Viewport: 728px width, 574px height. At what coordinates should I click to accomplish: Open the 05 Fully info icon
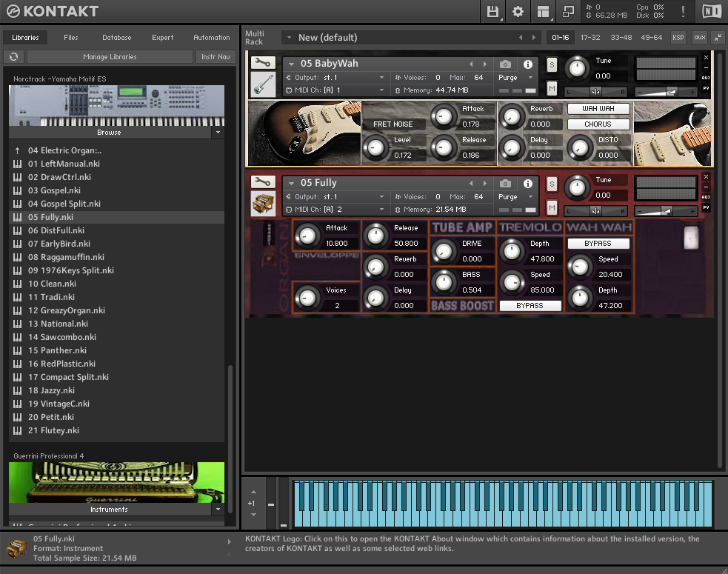[528, 184]
